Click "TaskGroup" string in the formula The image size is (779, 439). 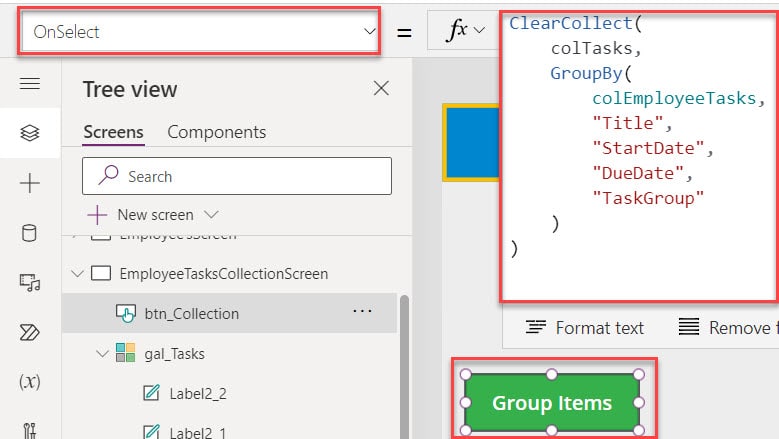click(x=648, y=198)
